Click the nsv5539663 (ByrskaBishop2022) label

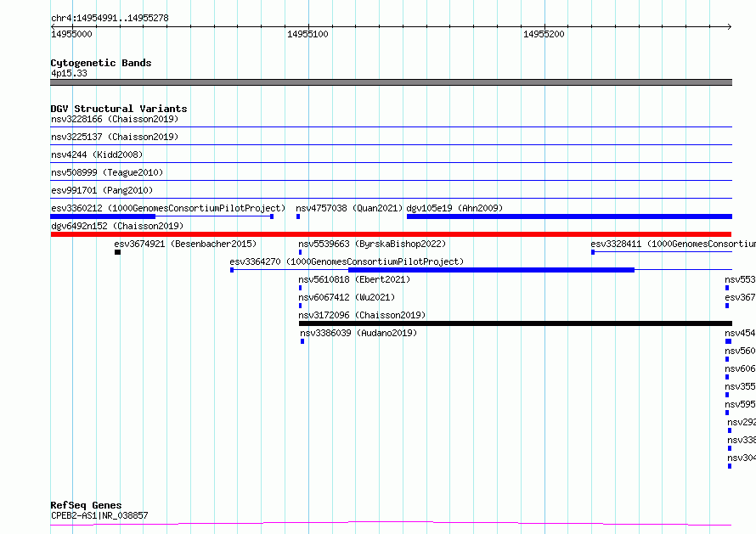point(372,244)
